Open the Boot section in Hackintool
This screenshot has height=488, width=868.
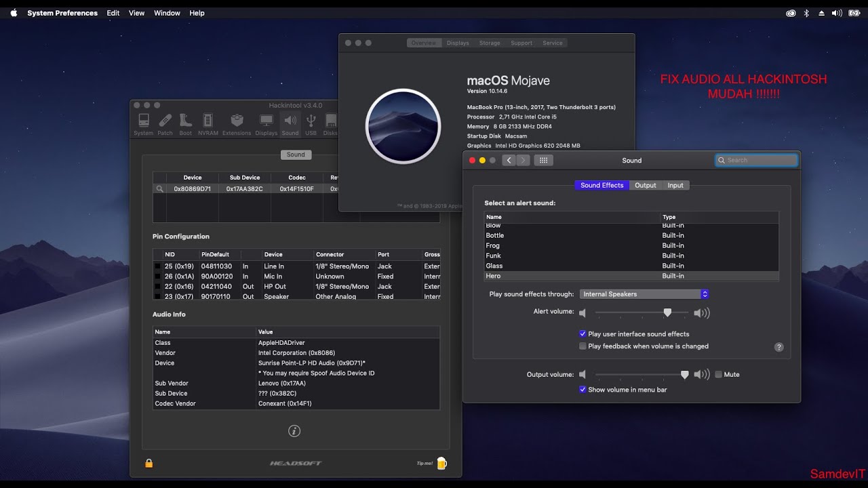pyautogui.click(x=185, y=125)
